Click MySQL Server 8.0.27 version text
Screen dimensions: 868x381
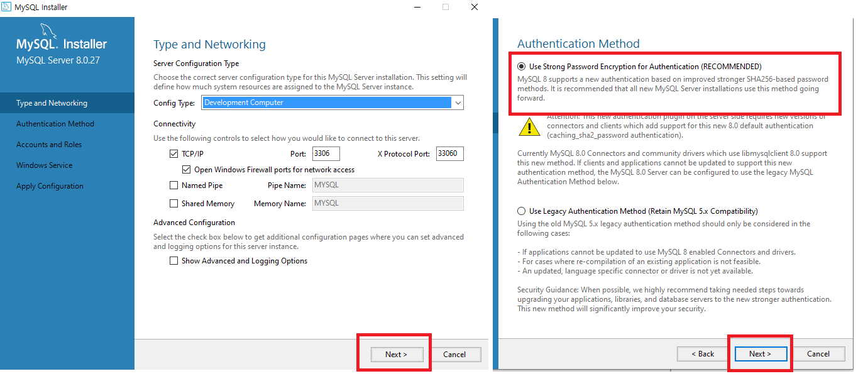coord(58,60)
